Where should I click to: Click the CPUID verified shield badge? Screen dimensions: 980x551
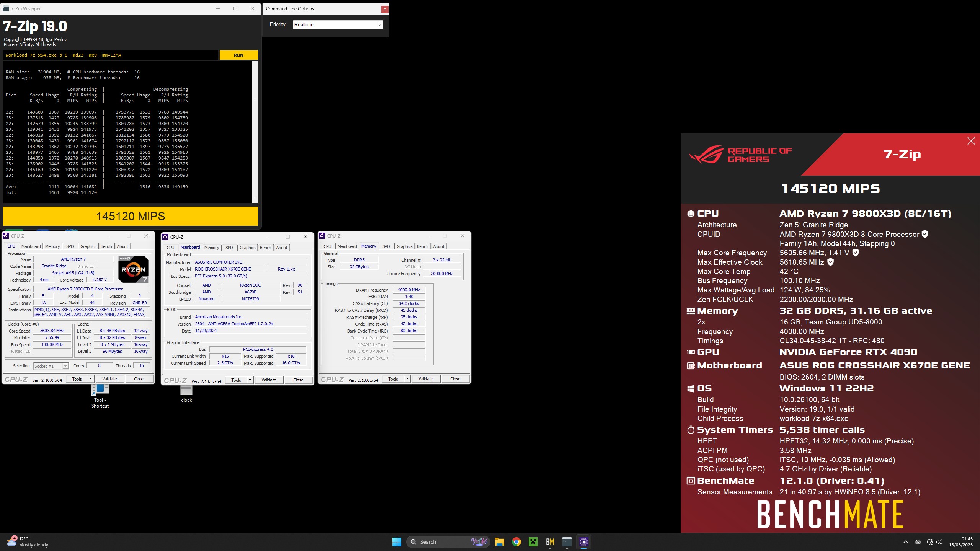tap(924, 234)
